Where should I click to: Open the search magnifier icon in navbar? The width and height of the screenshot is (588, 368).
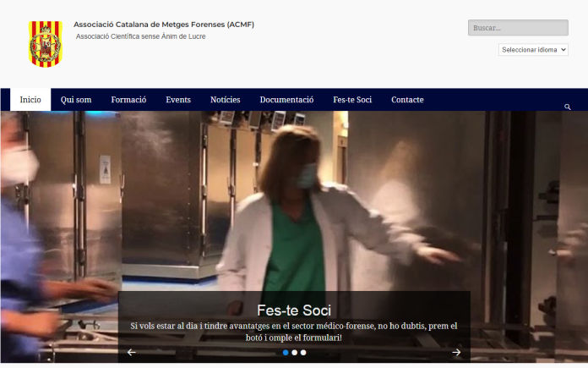click(x=567, y=107)
